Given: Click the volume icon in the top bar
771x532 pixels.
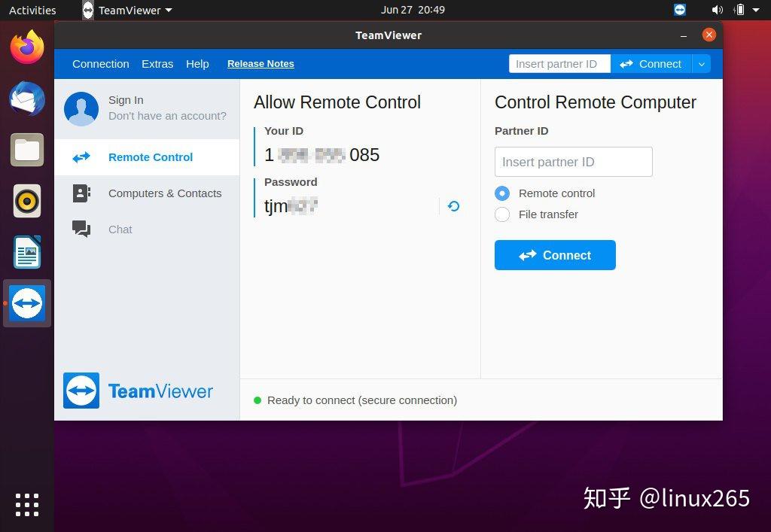Looking at the screenshot, I should click(718, 10).
